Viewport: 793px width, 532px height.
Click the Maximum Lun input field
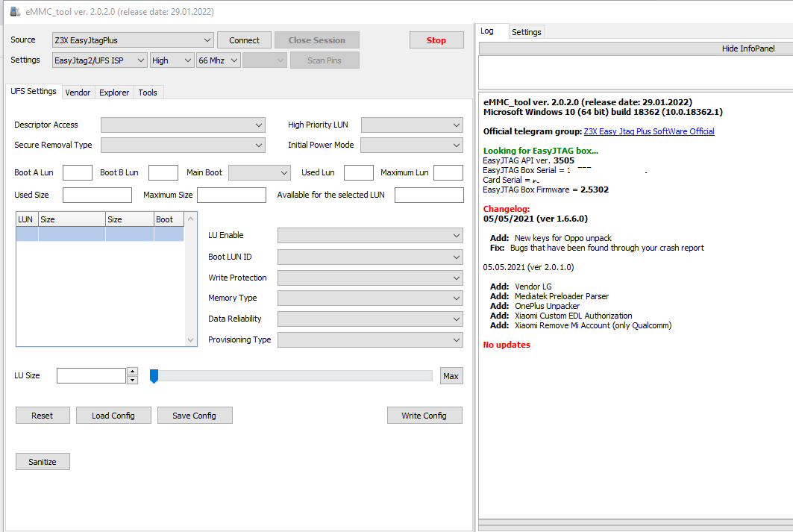click(448, 172)
